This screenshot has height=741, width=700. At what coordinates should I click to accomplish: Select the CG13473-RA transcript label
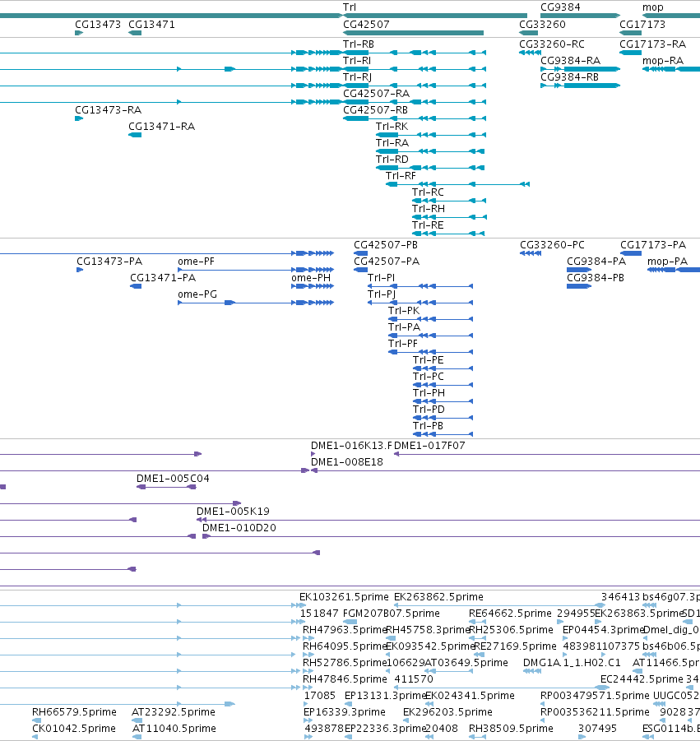point(109,110)
